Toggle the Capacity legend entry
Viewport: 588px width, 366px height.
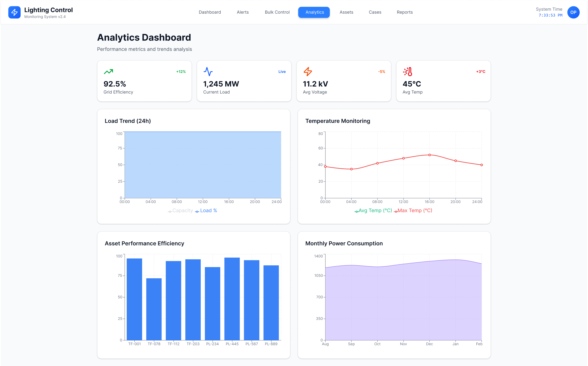[x=181, y=211]
